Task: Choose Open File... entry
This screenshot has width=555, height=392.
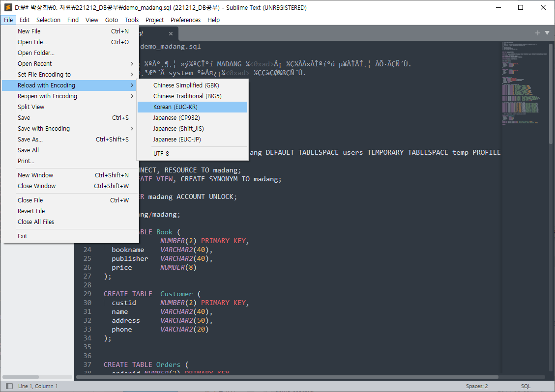Action: click(x=69, y=42)
